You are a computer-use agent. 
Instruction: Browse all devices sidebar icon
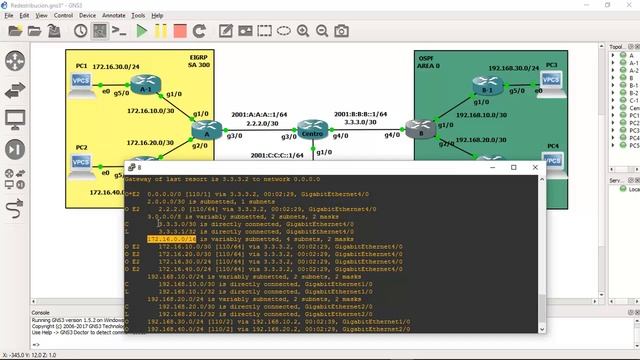[15, 179]
